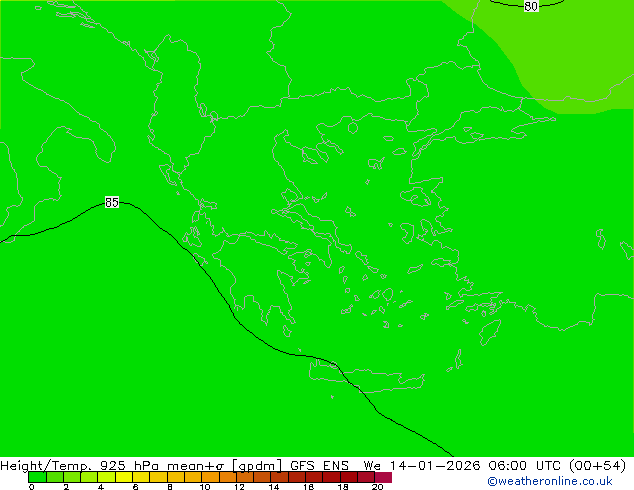634x490 pixels.
Task: Click the '(00+54)' forecast offset text
Action: [x=597, y=466]
